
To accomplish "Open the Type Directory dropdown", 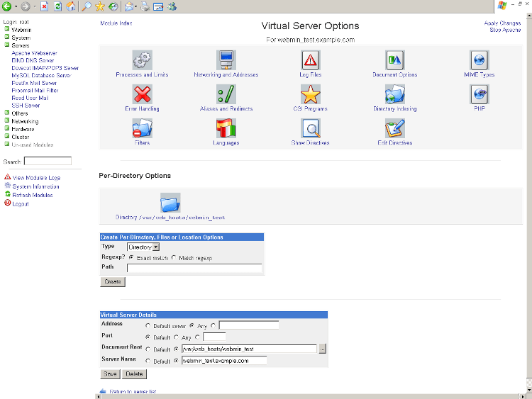I will click(x=143, y=247).
